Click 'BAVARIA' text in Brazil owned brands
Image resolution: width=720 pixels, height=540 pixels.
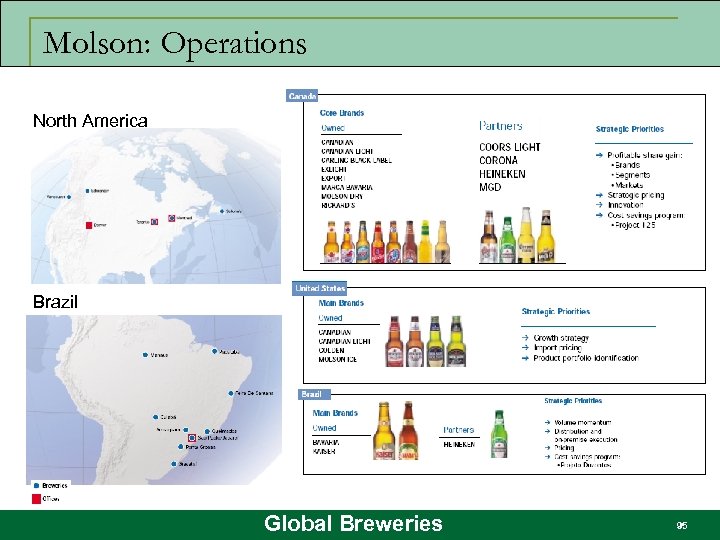coord(326,443)
